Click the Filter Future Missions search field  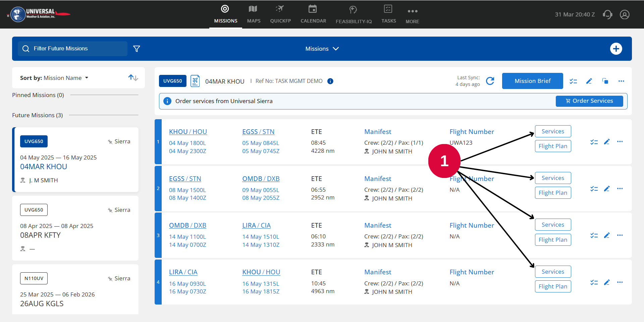click(x=72, y=49)
